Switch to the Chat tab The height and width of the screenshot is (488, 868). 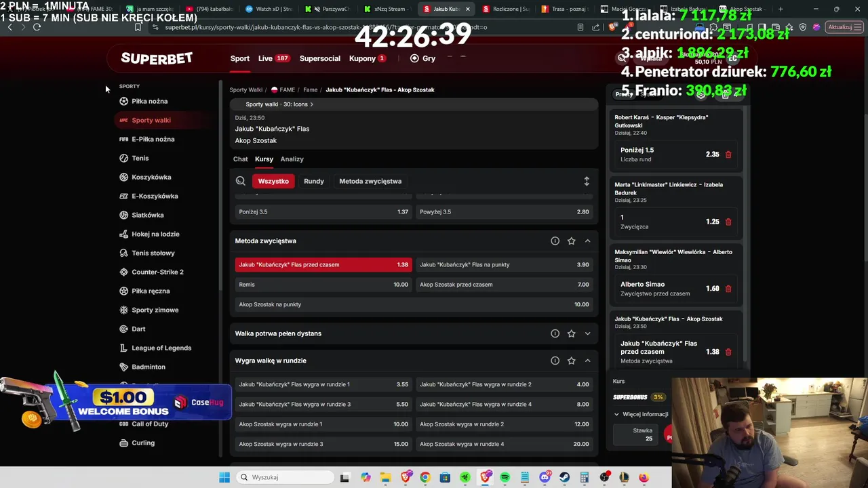[x=241, y=159]
